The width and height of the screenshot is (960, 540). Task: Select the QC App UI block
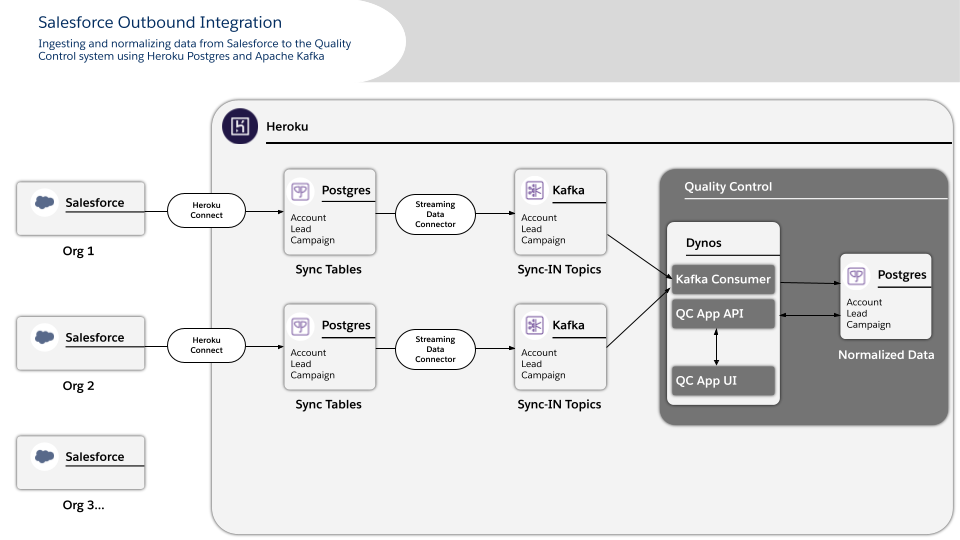coord(723,380)
